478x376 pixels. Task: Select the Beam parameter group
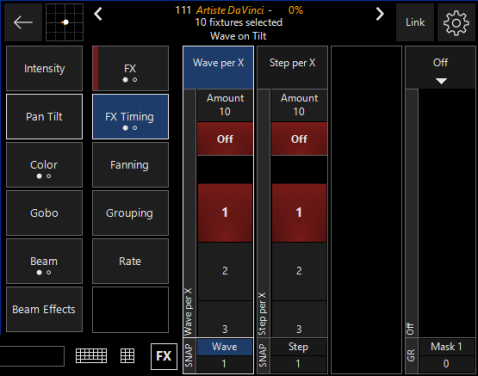(x=44, y=261)
